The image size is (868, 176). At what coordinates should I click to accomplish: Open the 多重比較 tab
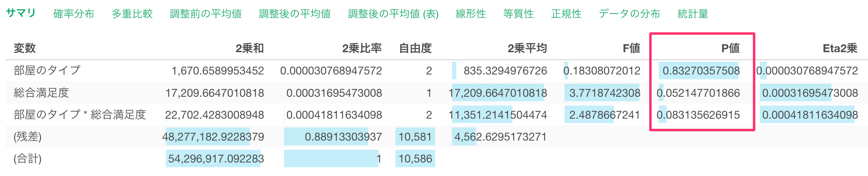132,14
